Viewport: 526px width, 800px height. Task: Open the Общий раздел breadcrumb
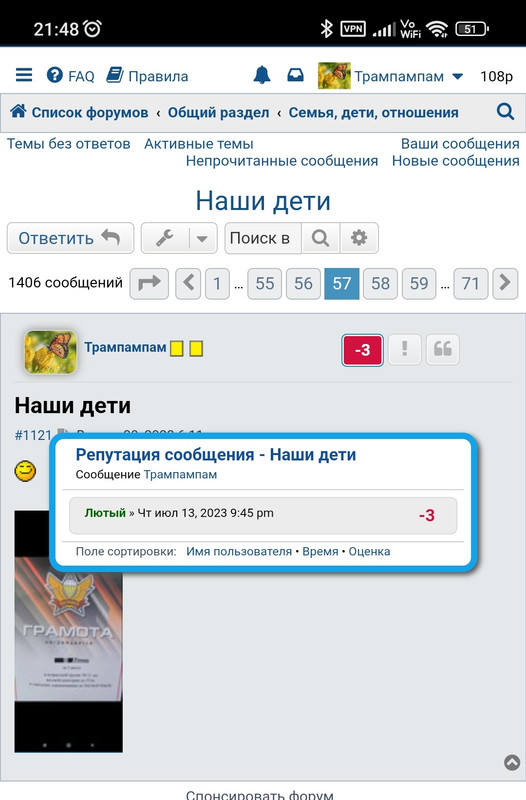click(218, 113)
